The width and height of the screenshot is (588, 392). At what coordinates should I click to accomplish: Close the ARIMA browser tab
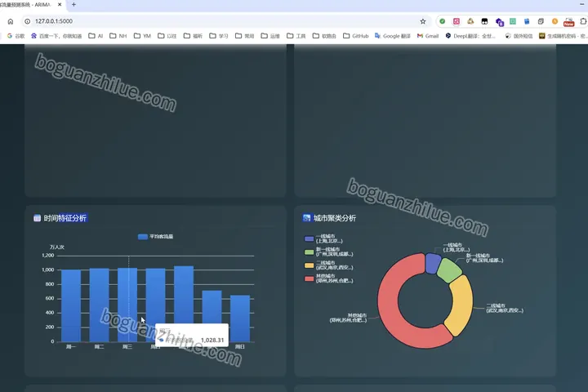coord(60,5)
